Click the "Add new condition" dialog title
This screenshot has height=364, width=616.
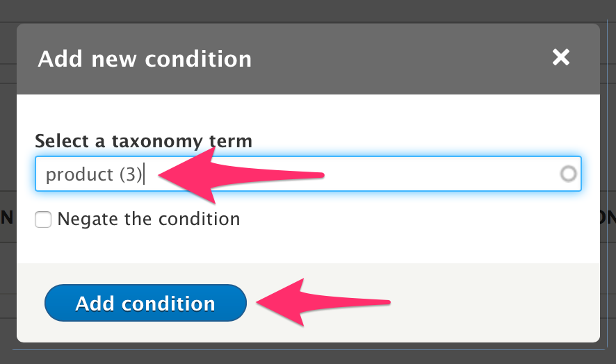pos(145,58)
